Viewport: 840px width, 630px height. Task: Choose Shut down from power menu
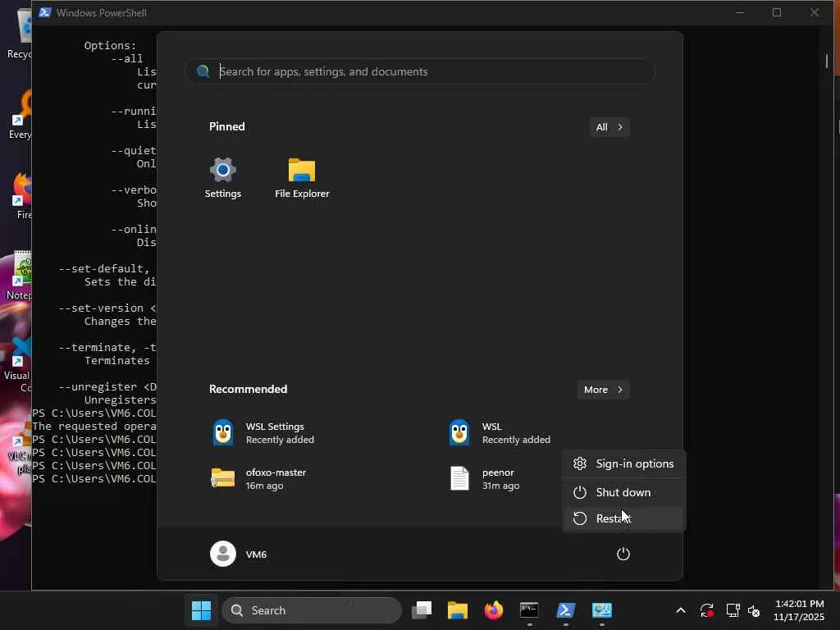[x=623, y=492]
